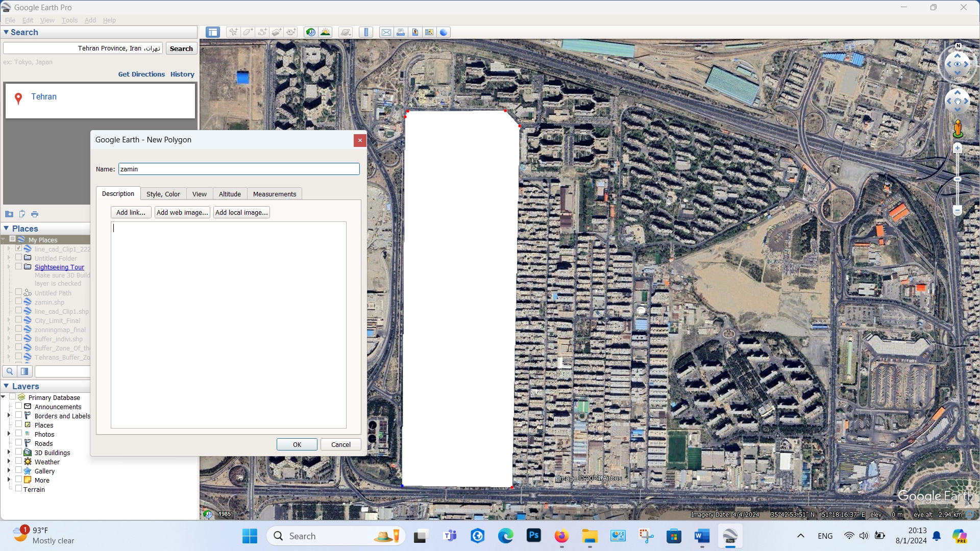Show historical imagery with the clock icon
Screen dimensions: 980x551
[x=310, y=32]
